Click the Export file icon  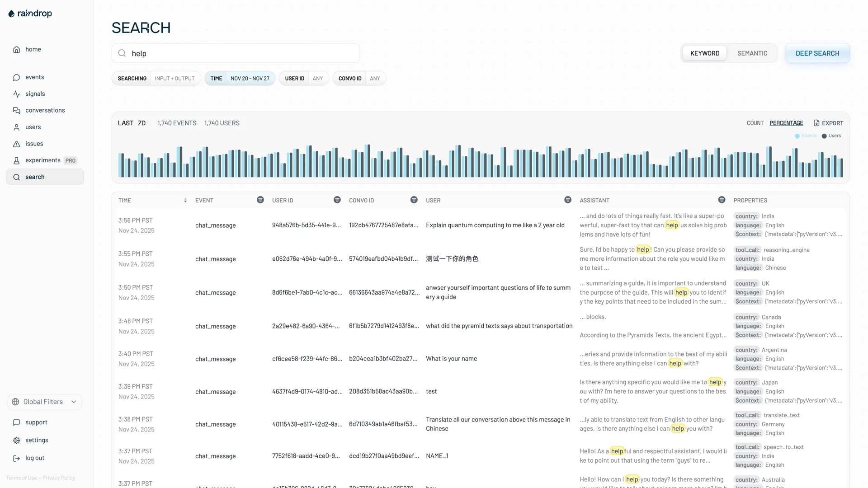[x=816, y=123]
